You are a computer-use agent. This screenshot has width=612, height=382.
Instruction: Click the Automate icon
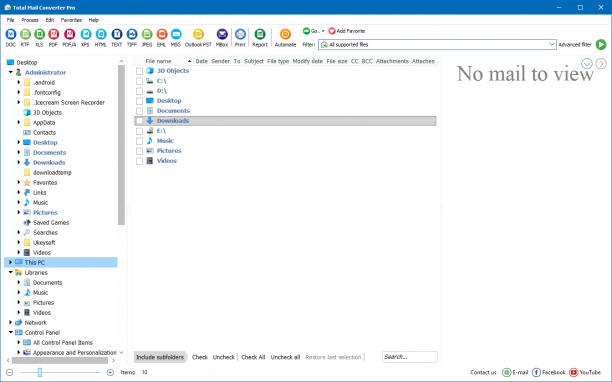click(285, 34)
